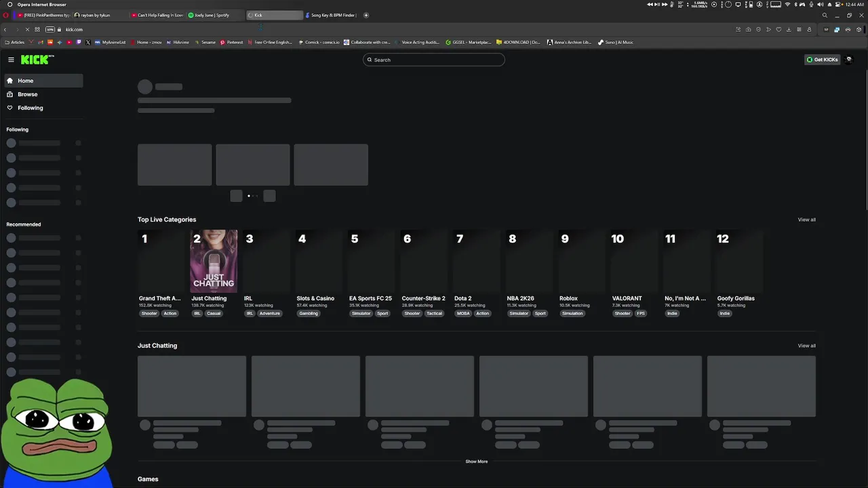868x488 pixels.
Task: Open the Pinterest bookmark
Action: click(x=231, y=42)
